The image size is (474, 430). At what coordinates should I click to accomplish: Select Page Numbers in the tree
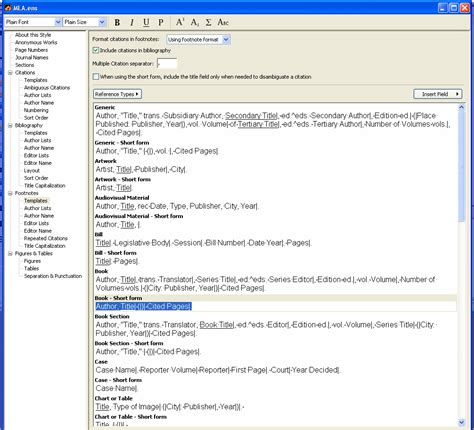31,50
